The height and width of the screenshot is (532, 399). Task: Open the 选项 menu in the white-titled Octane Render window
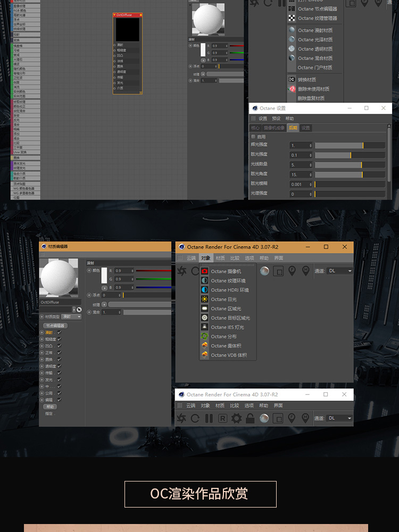coord(250,406)
